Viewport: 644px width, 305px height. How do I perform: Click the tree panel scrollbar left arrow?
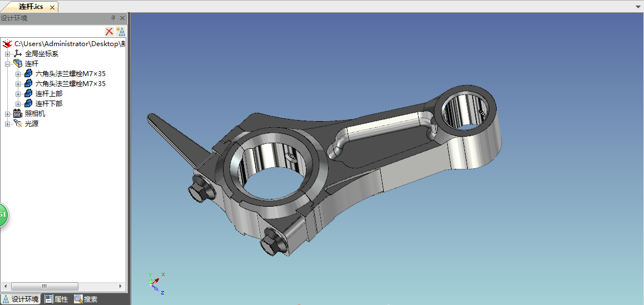(6, 286)
